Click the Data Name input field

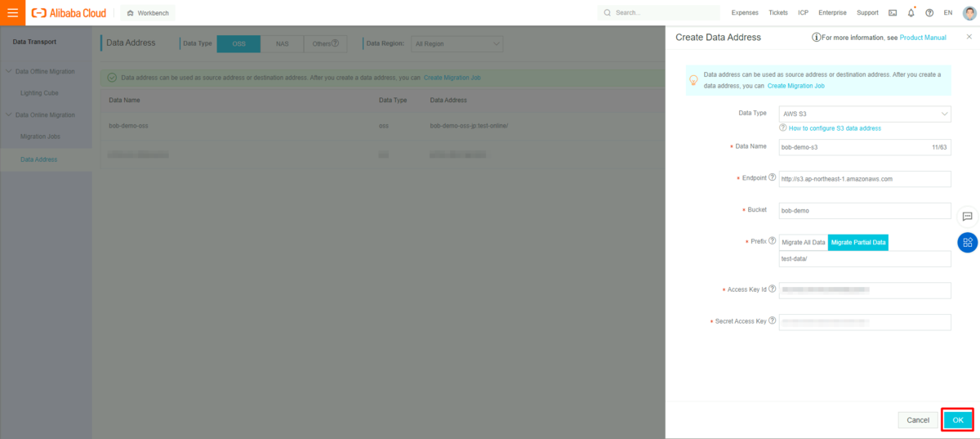[865, 147]
